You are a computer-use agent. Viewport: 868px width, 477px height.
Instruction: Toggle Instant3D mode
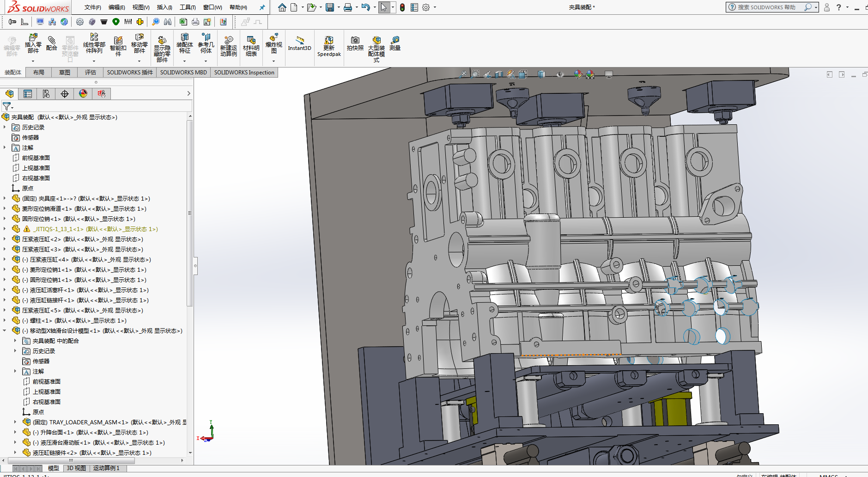coord(300,43)
